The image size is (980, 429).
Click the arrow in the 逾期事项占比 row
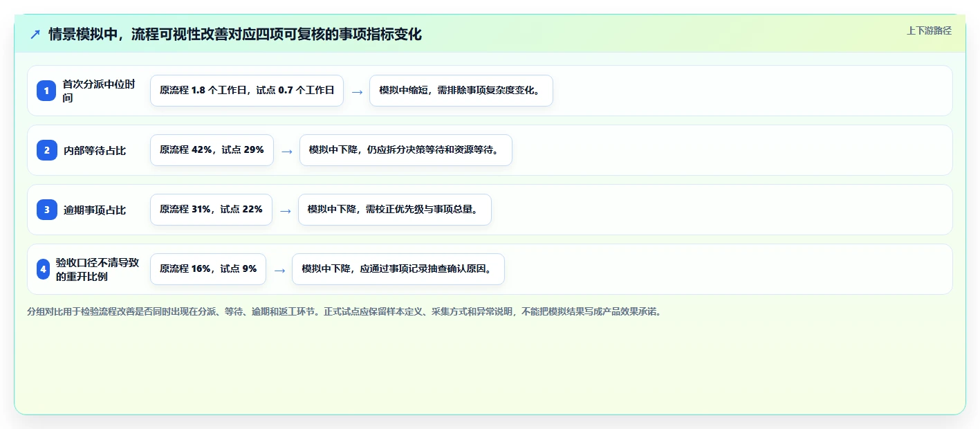pyautogui.click(x=286, y=210)
